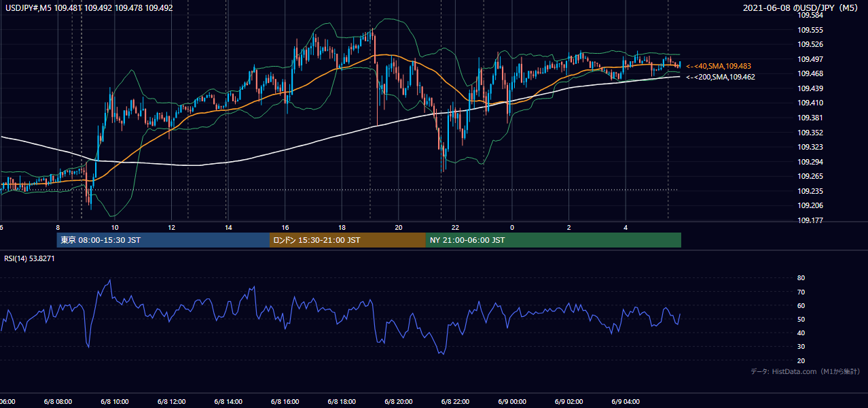Click price axis value 109.410

pos(810,103)
